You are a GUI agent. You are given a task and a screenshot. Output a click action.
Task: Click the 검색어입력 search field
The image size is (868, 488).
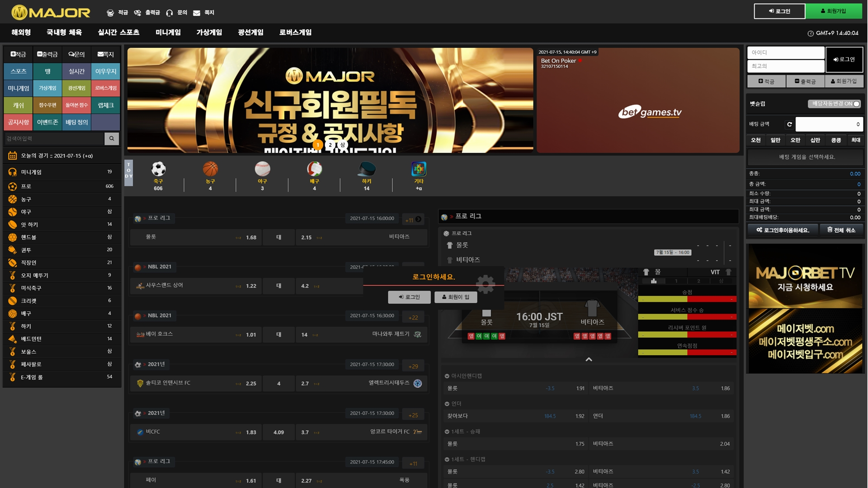point(54,139)
